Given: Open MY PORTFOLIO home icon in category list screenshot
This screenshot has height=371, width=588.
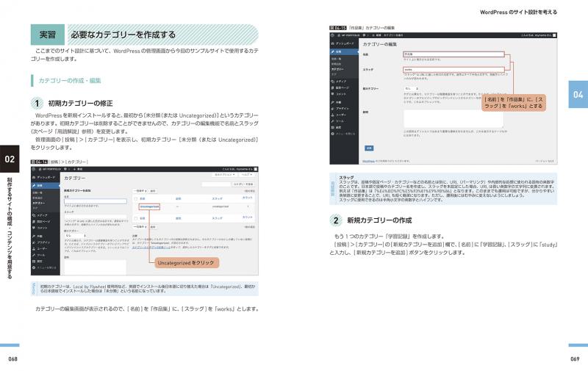Looking at the screenshot, I should tap(40, 169).
